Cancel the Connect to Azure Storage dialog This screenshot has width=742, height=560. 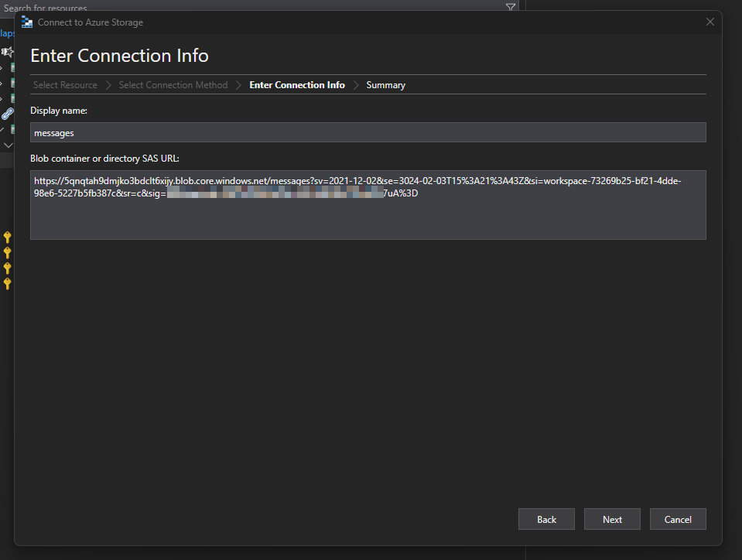pos(678,519)
